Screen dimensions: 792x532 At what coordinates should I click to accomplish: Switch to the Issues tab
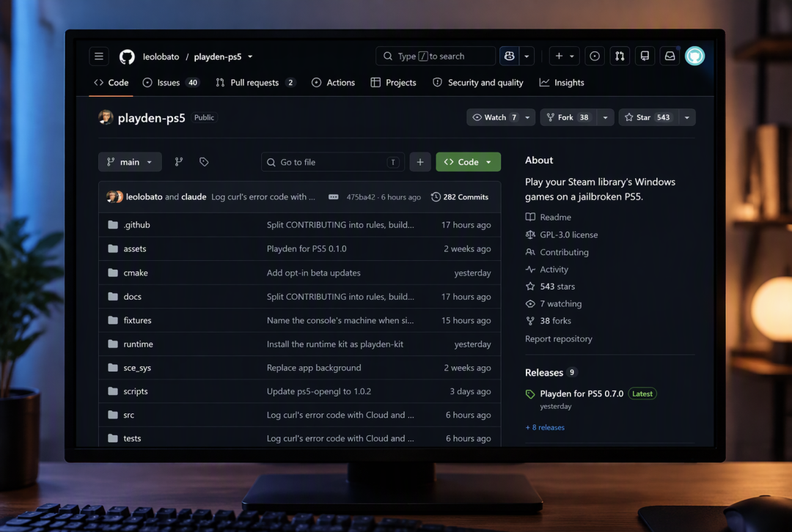click(x=171, y=82)
